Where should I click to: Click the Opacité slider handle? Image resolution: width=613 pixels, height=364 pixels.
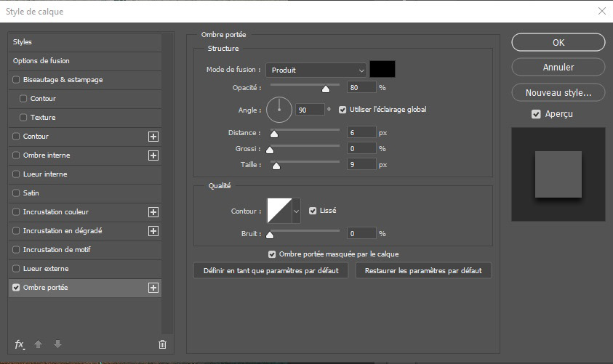pyautogui.click(x=326, y=89)
